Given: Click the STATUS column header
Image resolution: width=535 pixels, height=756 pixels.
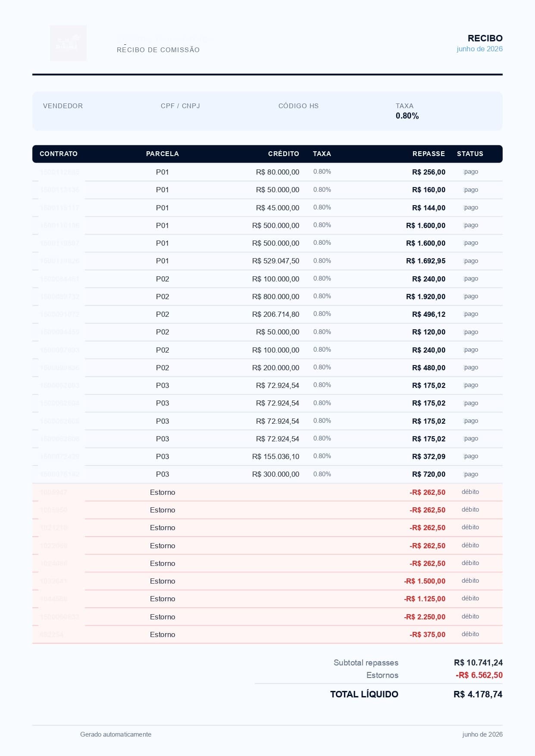Looking at the screenshot, I should coord(470,154).
